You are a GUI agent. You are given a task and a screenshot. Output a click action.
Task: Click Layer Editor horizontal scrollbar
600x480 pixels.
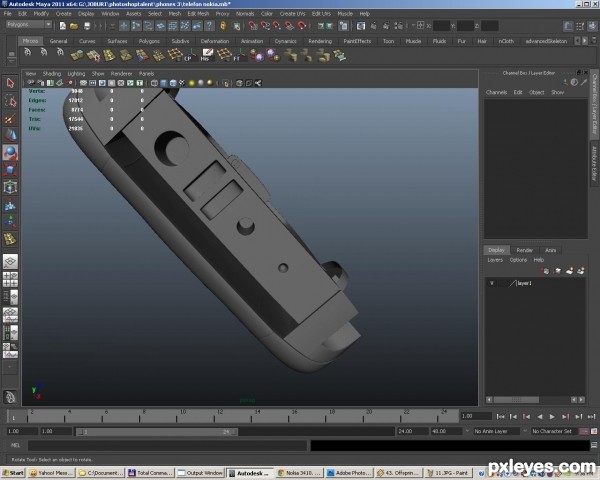pyautogui.click(x=516, y=400)
